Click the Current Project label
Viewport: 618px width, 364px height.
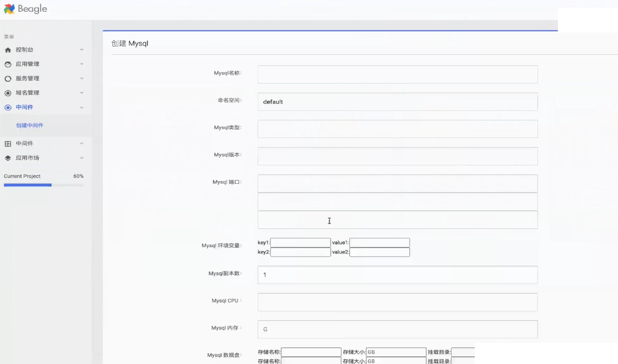point(22,176)
